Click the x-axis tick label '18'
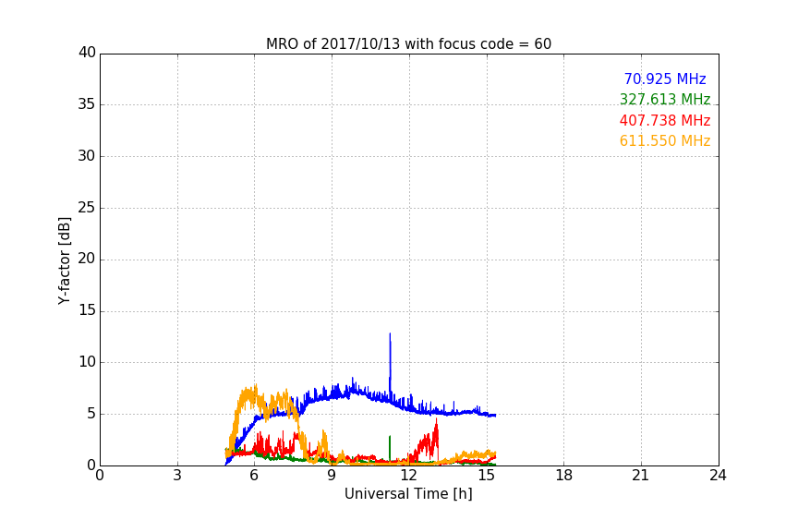This screenshot has width=798, height=532. pyautogui.click(x=564, y=476)
